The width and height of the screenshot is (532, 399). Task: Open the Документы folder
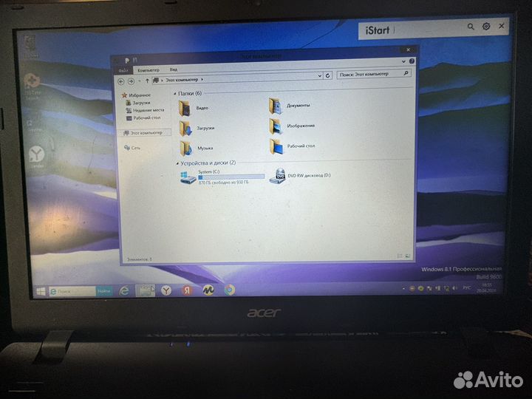coord(276,106)
